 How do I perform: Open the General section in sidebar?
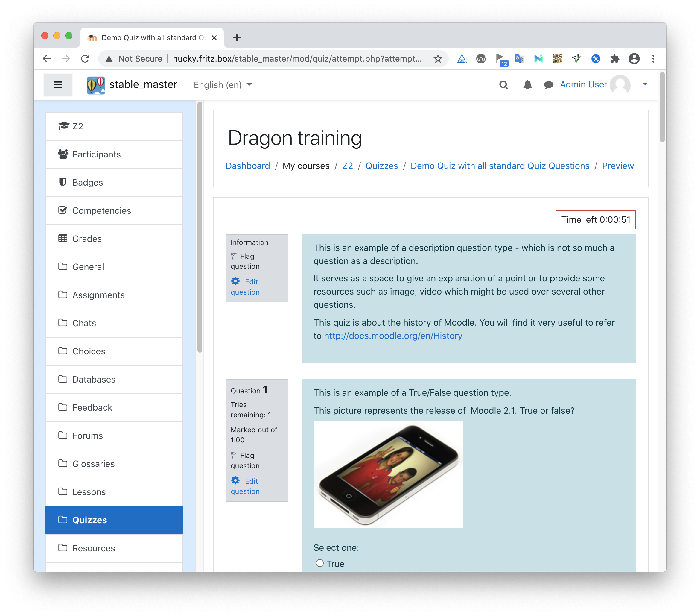pos(114,267)
